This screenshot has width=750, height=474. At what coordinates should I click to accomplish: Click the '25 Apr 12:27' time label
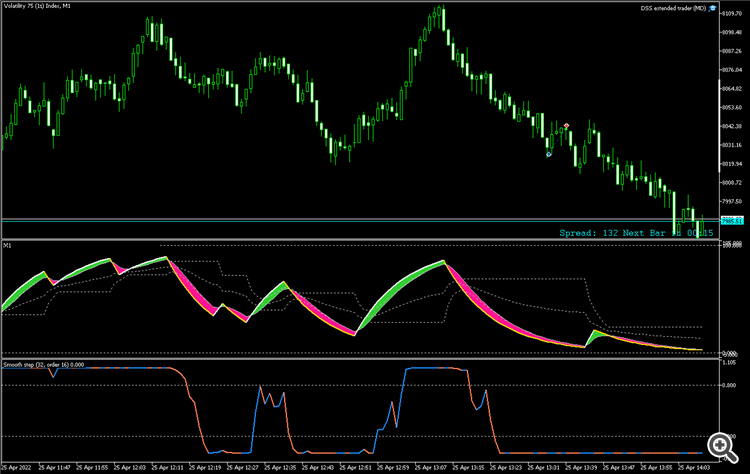pyautogui.click(x=243, y=467)
